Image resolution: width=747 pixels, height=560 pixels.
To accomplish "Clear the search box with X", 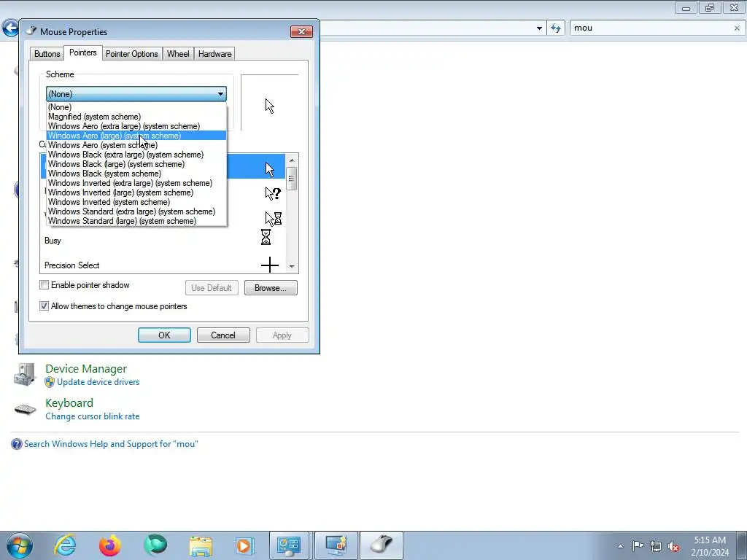I will 737,28.
